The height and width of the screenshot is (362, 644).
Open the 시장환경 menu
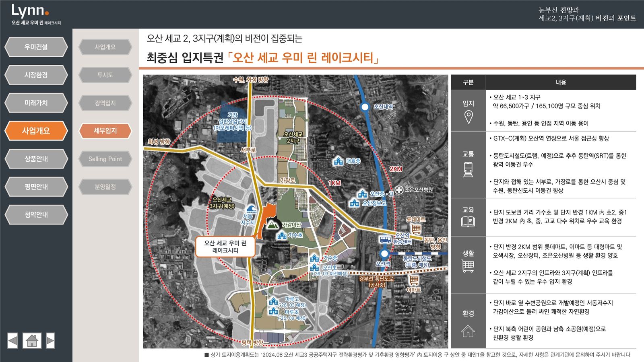coord(36,75)
